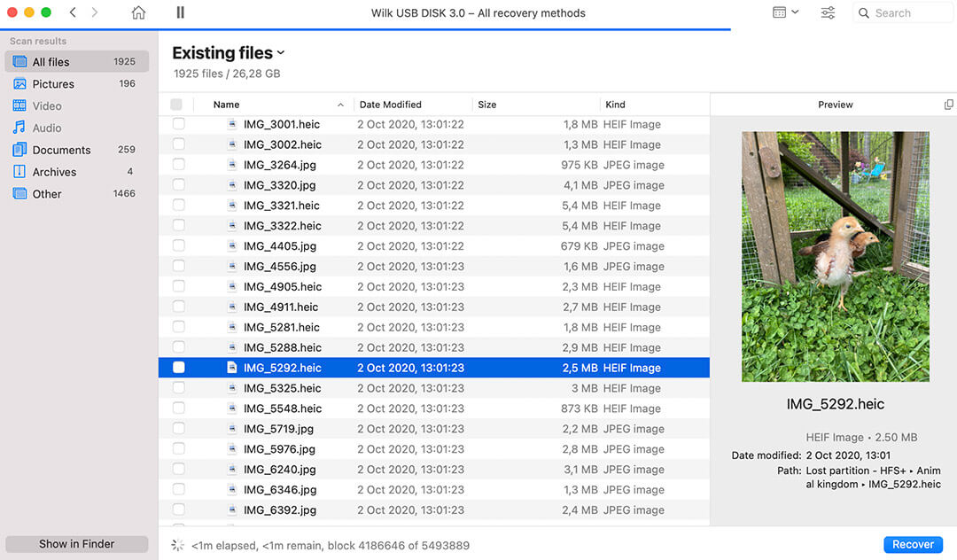Image resolution: width=957 pixels, height=560 pixels.
Task: Check the box for IMG_3001.heic
Action: pos(178,124)
